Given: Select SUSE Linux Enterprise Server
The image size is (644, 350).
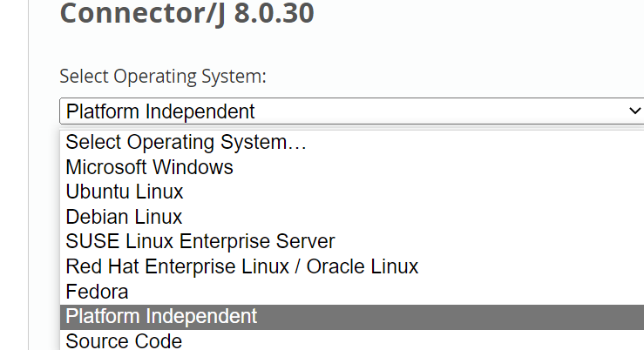Looking at the screenshot, I should (200, 241).
